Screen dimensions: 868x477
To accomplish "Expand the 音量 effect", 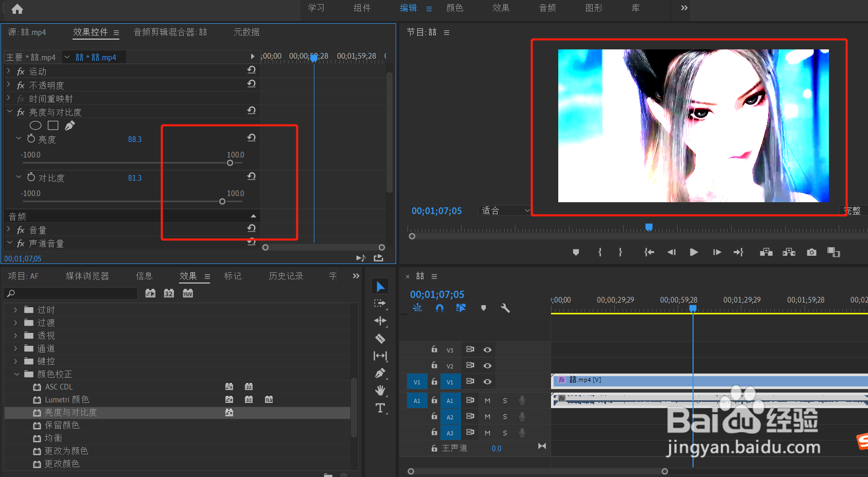I will coord(9,229).
